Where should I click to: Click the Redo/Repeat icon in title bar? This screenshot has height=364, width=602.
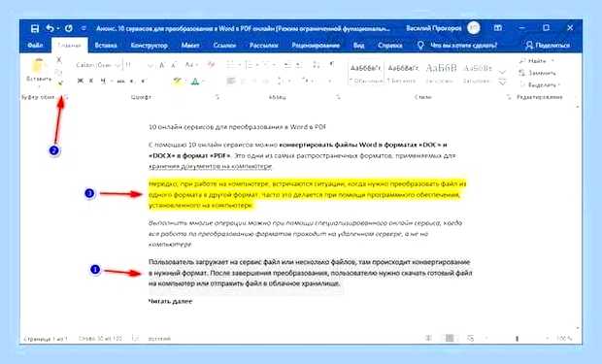click(x=69, y=28)
